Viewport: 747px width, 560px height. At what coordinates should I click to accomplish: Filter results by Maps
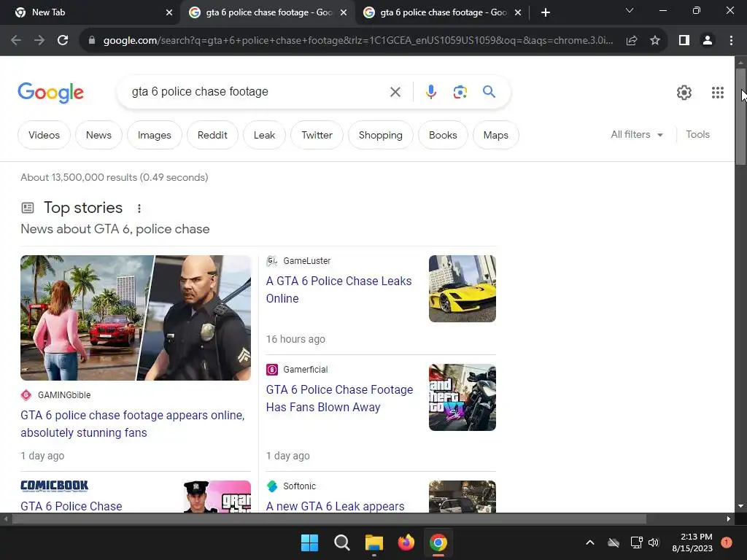coord(496,135)
